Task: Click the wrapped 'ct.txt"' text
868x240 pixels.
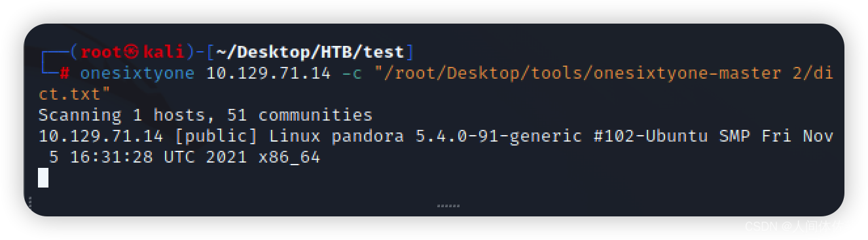Action: pos(75,94)
